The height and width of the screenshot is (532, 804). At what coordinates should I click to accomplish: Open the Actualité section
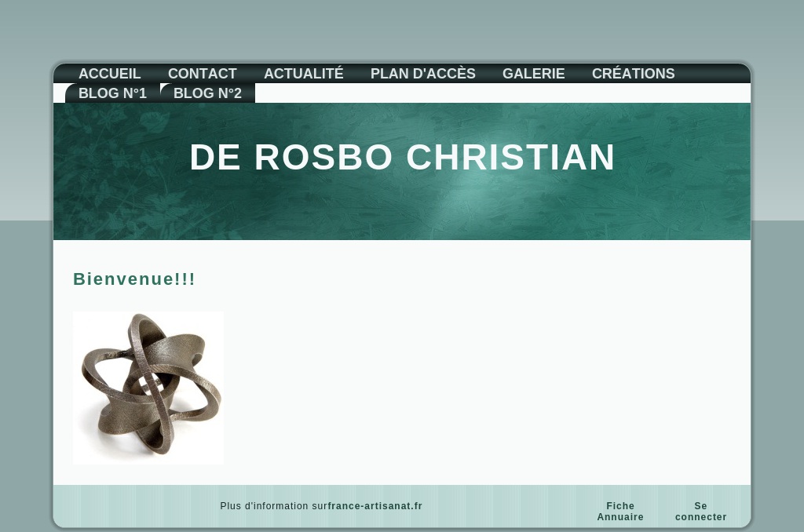point(304,74)
